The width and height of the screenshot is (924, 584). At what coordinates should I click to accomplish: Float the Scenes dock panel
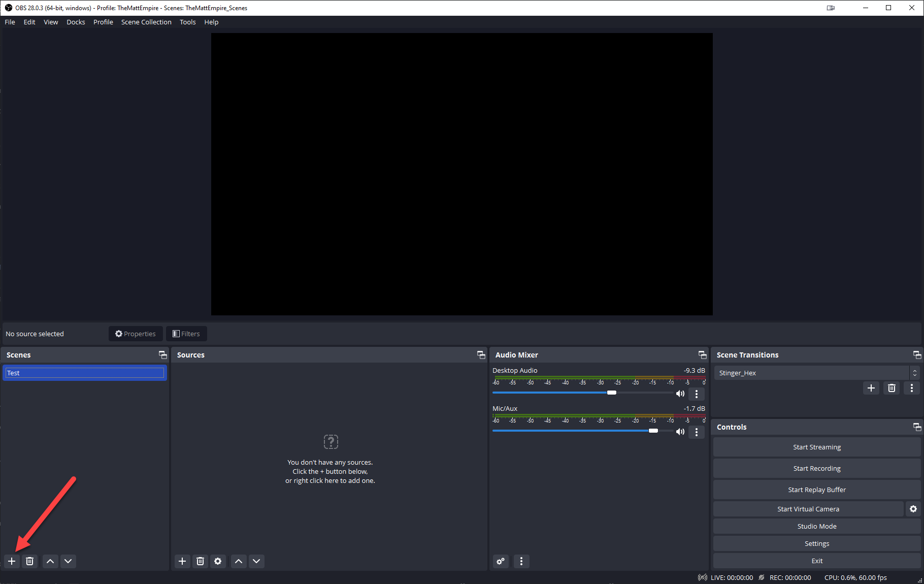162,355
